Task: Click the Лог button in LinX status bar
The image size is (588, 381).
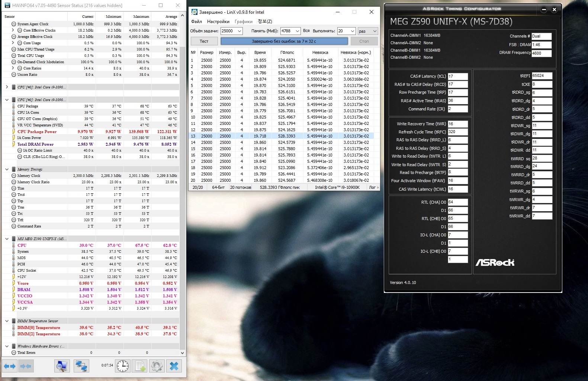Action: click(373, 187)
